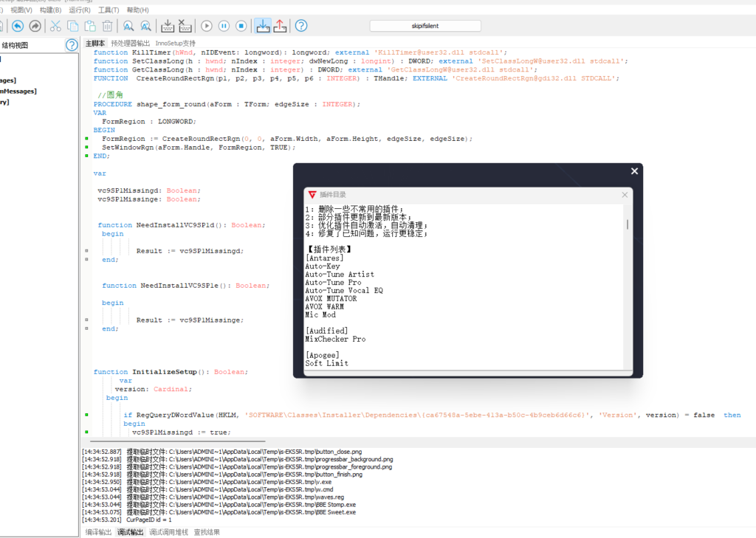Click the Redo arrow toolbar icon

tap(35, 26)
